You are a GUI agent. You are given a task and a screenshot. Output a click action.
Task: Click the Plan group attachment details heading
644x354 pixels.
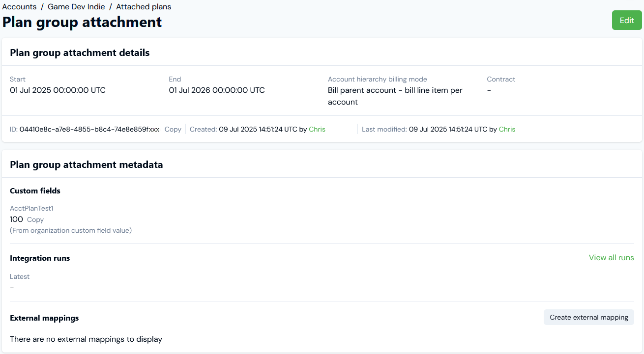(80, 53)
